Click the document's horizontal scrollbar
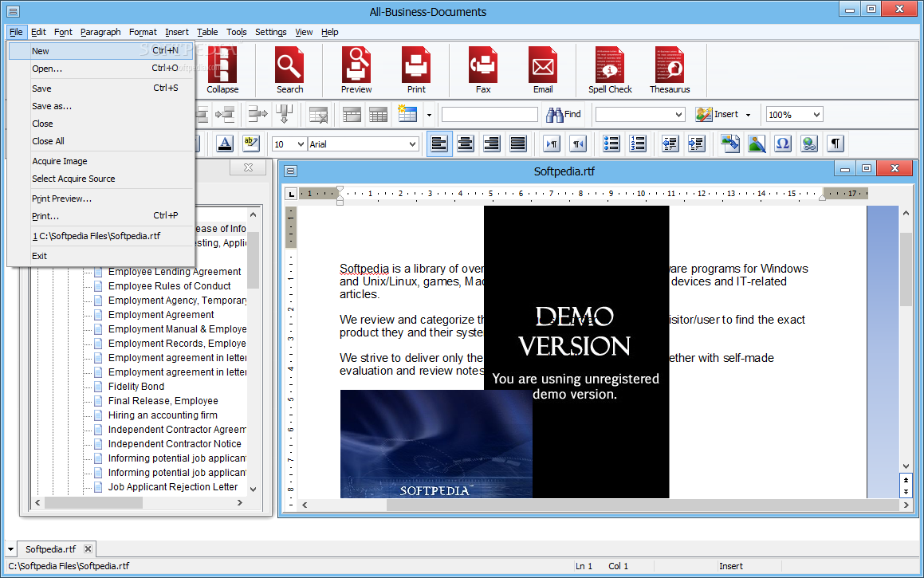924x578 pixels. [x=604, y=505]
